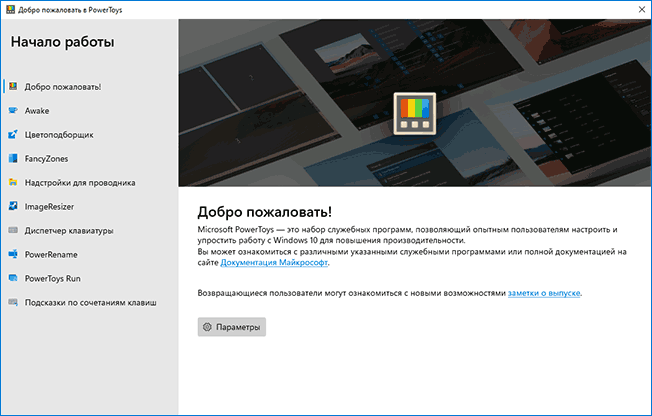The width and height of the screenshot is (652, 416).
Task: Click the PowerToys Run icon
Action: click(13, 278)
